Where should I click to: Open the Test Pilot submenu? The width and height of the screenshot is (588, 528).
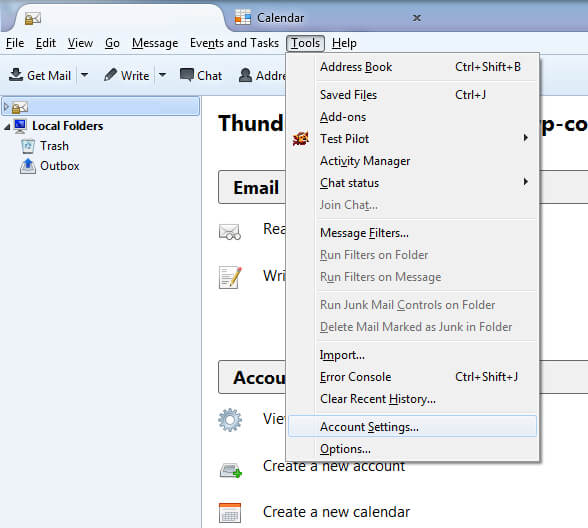(x=526, y=138)
